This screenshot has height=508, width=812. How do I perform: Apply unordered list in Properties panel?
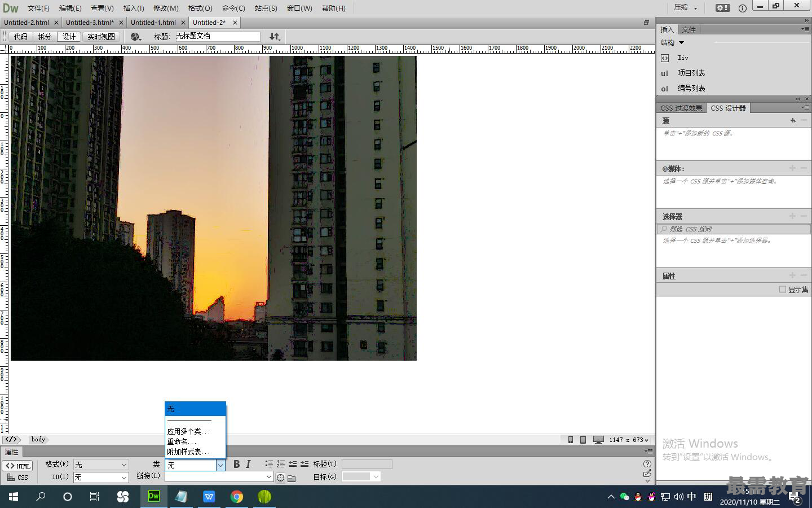pyautogui.click(x=269, y=464)
